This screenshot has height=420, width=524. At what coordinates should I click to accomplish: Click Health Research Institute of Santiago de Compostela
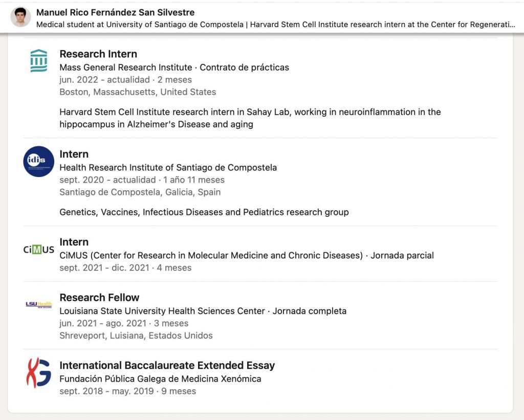pos(168,167)
